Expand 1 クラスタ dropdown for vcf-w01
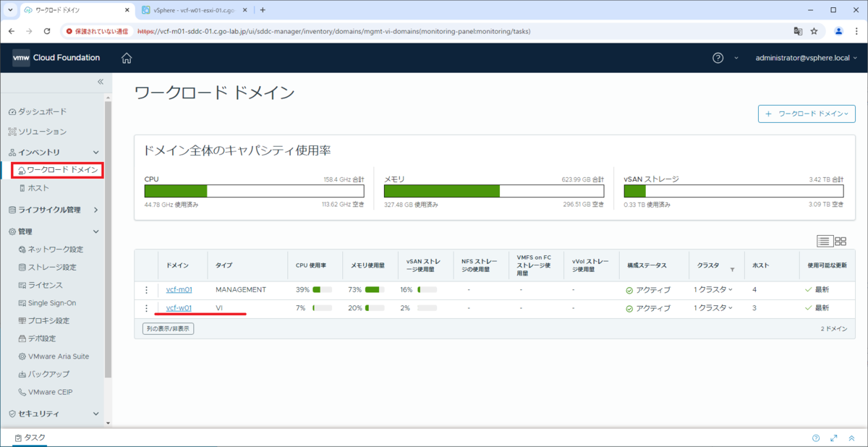 coord(713,308)
